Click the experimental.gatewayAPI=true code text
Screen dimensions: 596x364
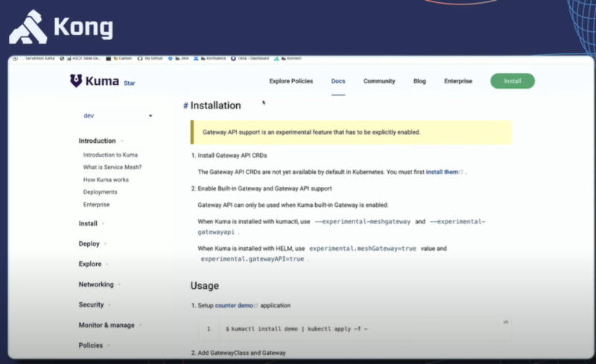[253, 259]
